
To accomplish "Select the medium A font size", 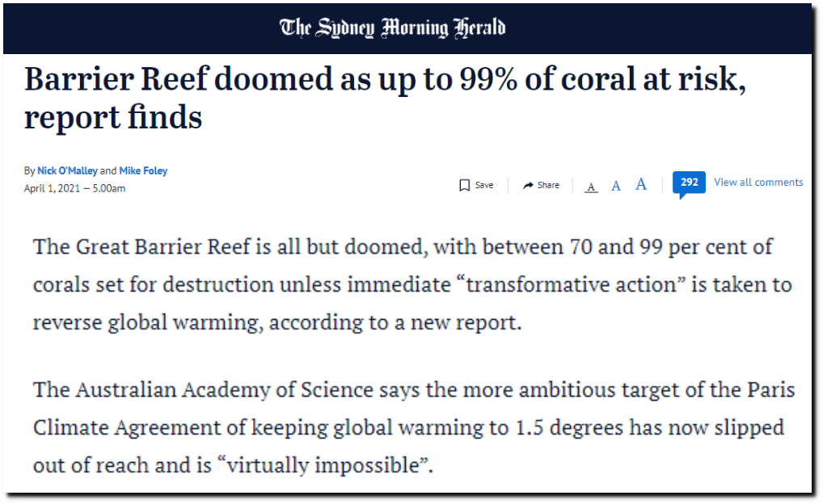I will coord(616,186).
